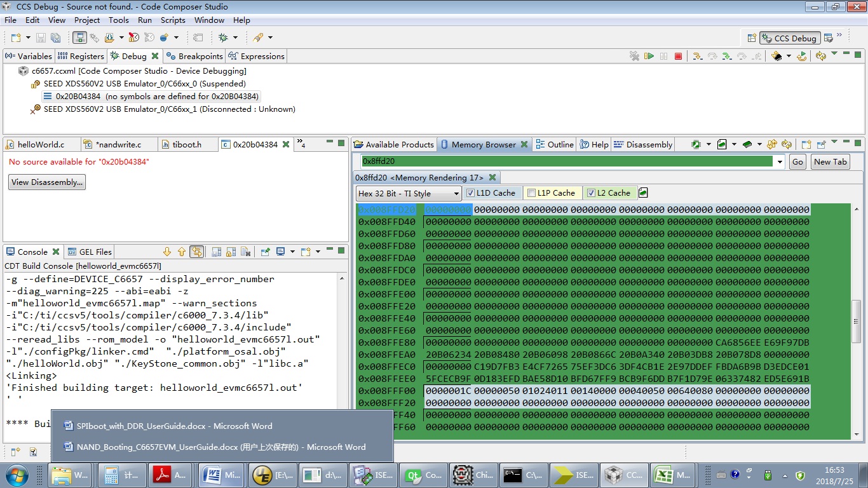
Task: Open the Hex 32 Bit - TI Style dropdown
Action: point(409,194)
